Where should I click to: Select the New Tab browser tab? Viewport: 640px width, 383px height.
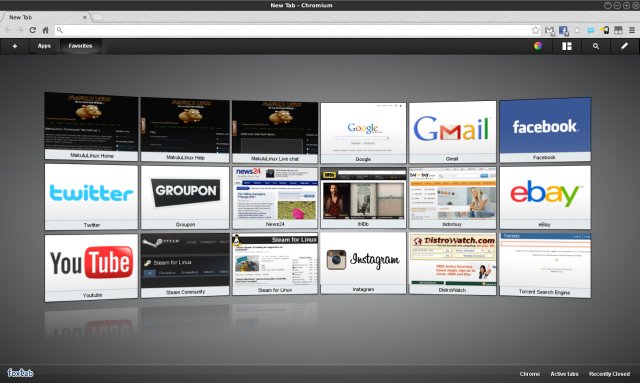tap(45, 18)
